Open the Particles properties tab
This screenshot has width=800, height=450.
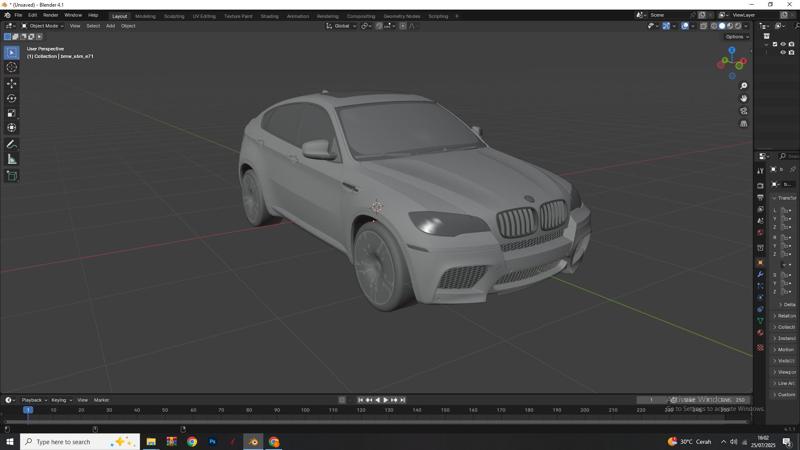(760, 286)
